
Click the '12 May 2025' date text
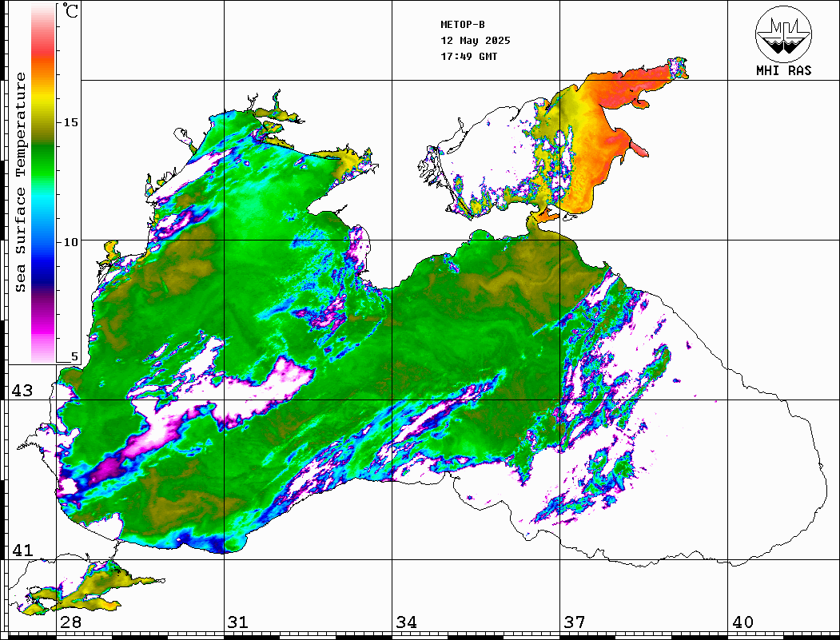(476, 41)
